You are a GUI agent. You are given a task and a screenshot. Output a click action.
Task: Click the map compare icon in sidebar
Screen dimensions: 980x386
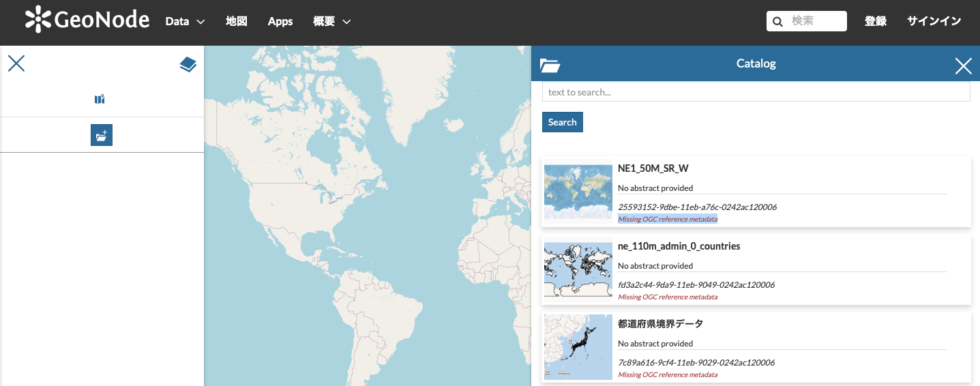pyautogui.click(x=100, y=100)
